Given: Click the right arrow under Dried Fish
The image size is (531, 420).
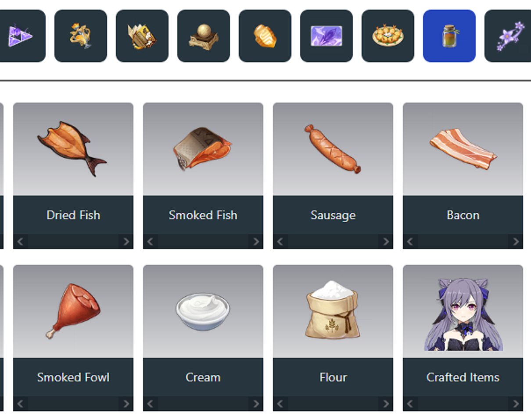Looking at the screenshot, I should 126,242.
